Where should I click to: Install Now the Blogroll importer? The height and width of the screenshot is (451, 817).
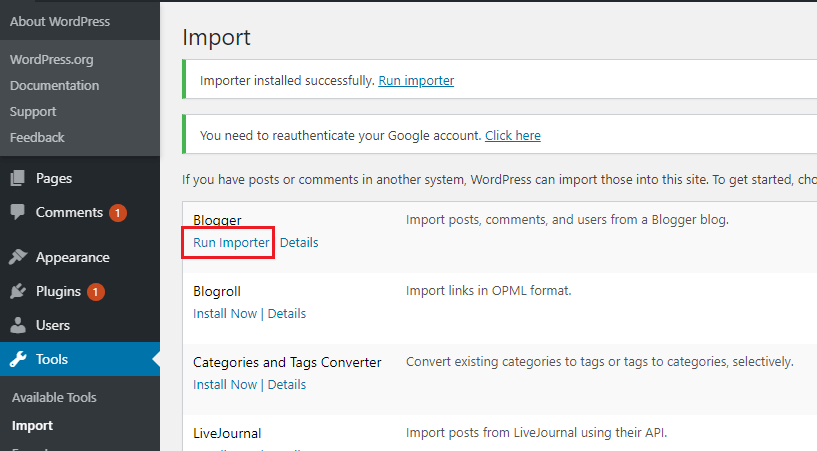pos(225,313)
